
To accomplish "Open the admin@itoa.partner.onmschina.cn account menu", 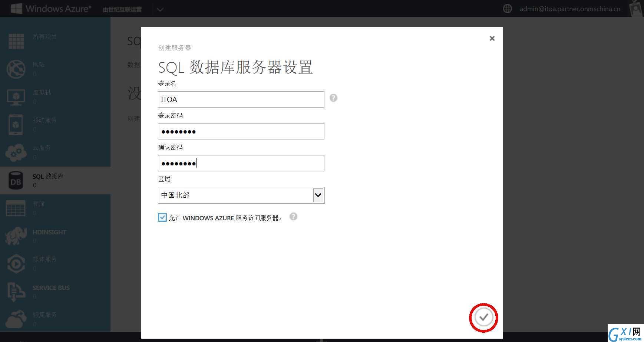I will (570, 9).
